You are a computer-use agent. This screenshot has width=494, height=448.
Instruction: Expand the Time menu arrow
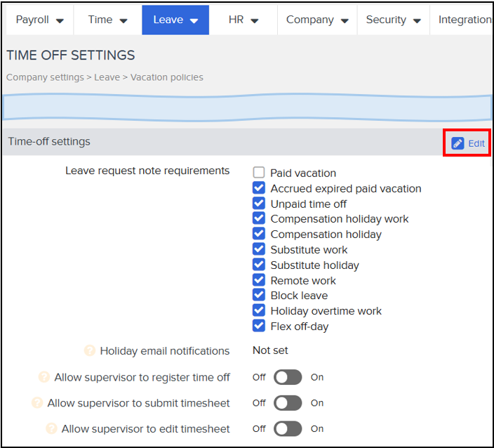tap(123, 21)
